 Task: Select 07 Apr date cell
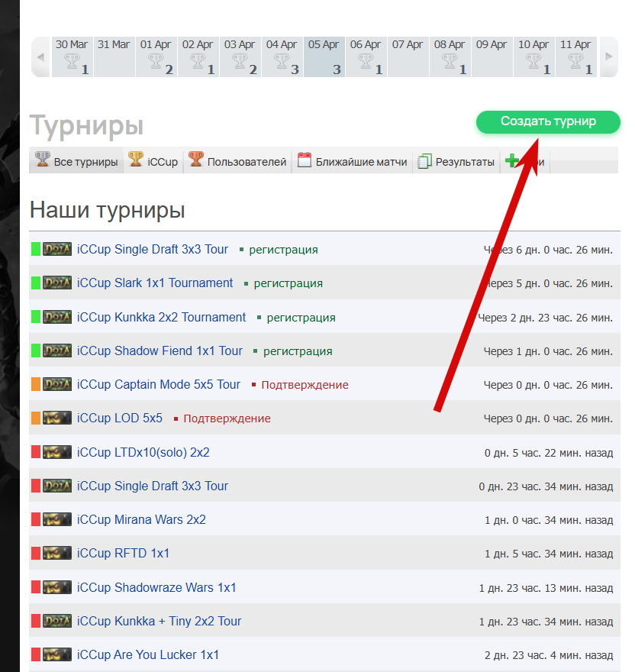pos(408,57)
